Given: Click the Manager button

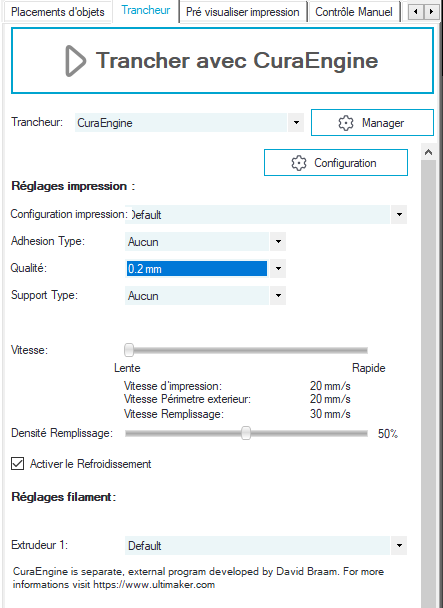Looking at the screenshot, I should click(372, 123).
